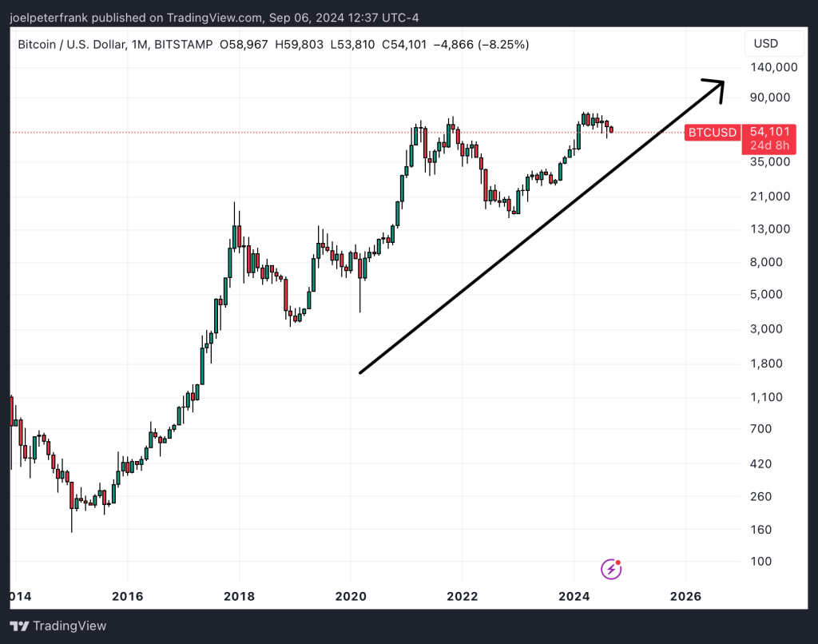818x644 pixels.
Task: Click the countdown timer showing 24d 8h
Action: coord(768,145)
